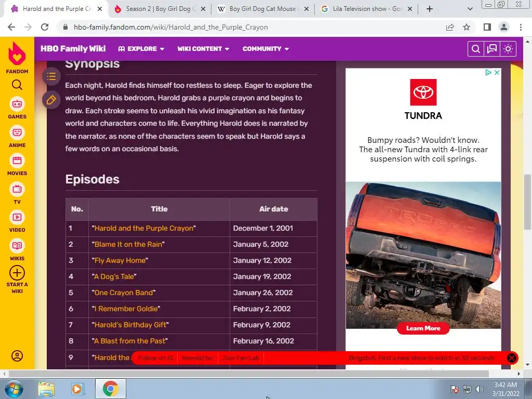Click the browser forward arrow
The image size is (532, 399).
point(28,27)
